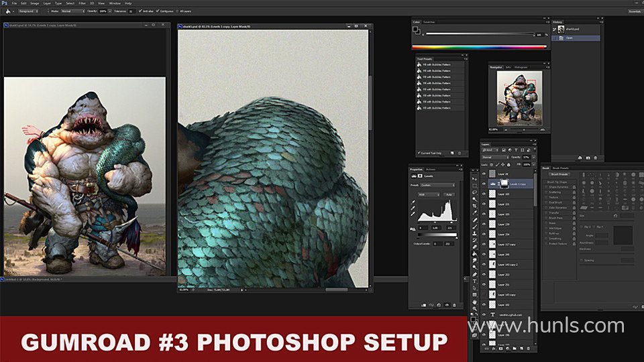Click the Paint Bucket icon in options bar
The height and width of the screenshot is (362, 644).
8,11
